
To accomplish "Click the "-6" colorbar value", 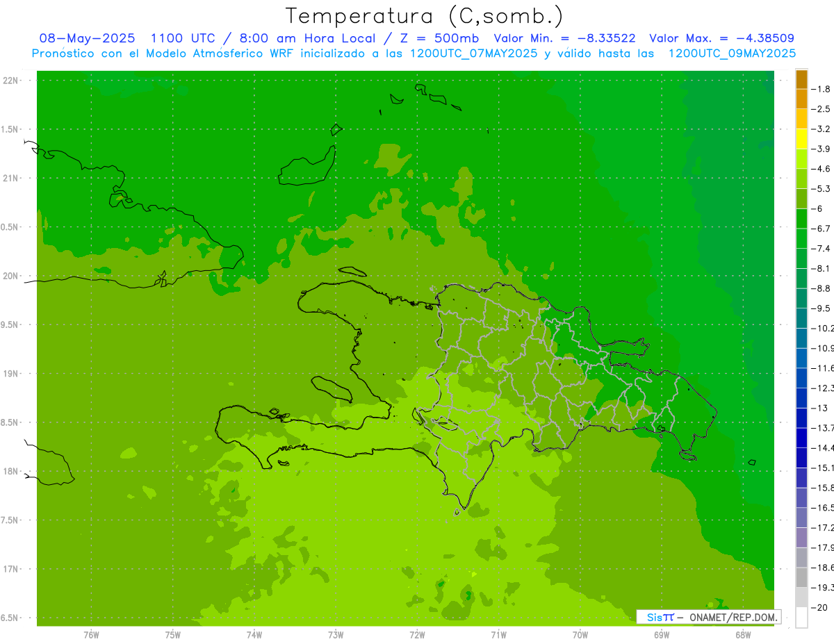I will [x=817, y=208].
